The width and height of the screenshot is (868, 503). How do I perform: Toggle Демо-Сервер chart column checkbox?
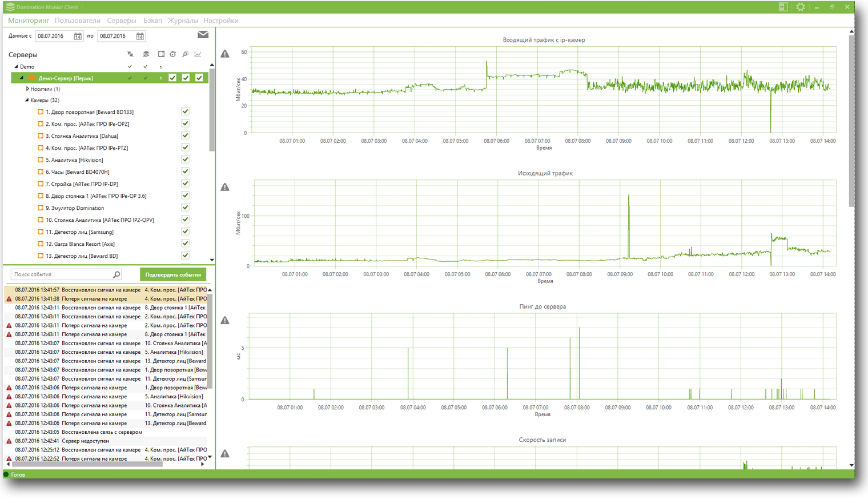pos(199,78)
